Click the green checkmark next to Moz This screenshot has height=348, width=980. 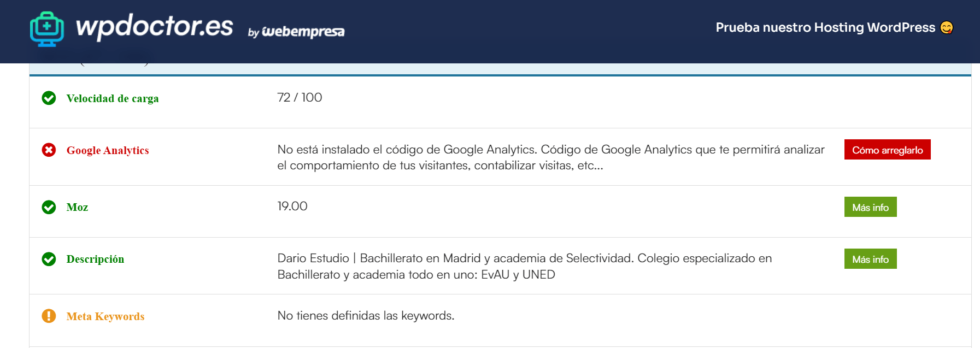tap(49, 207)
